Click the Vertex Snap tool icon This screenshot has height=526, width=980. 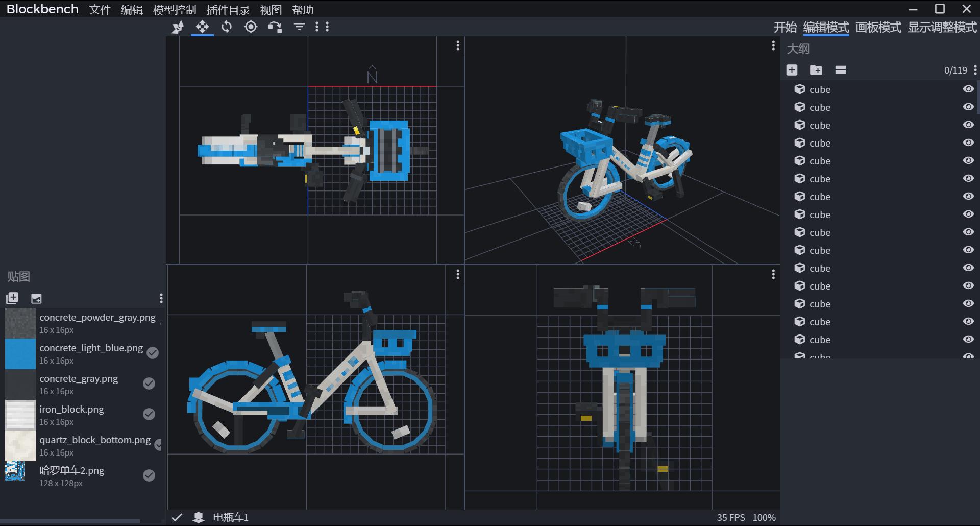[x=275, y=27]
